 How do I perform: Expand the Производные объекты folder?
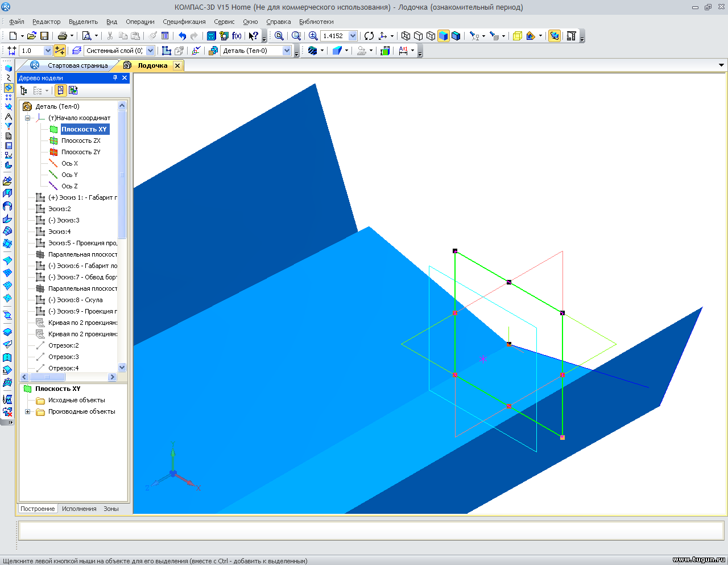click(27, 411)
